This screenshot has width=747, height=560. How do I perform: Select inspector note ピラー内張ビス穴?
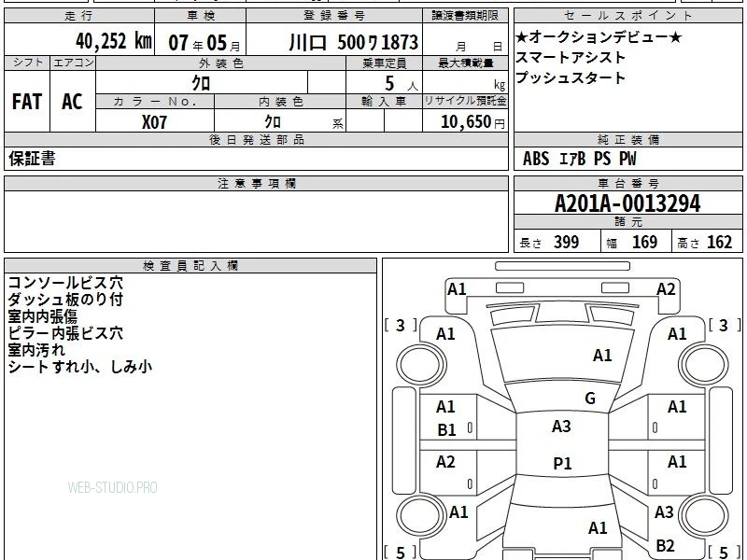[x=65, y=333]
